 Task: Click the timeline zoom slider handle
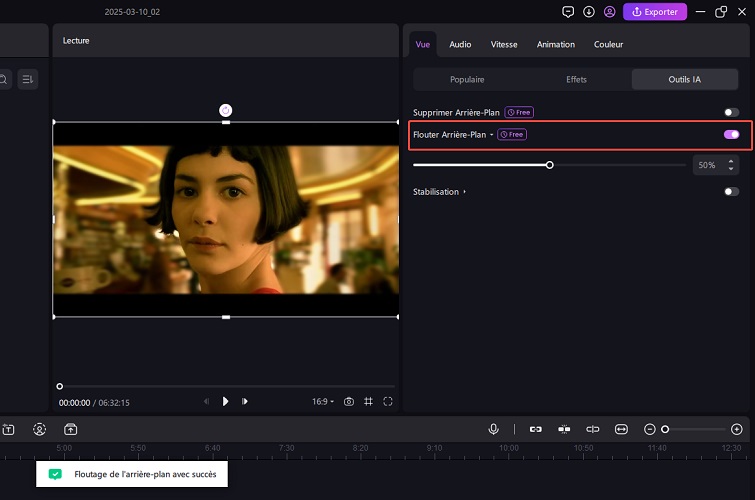[665, 429]
